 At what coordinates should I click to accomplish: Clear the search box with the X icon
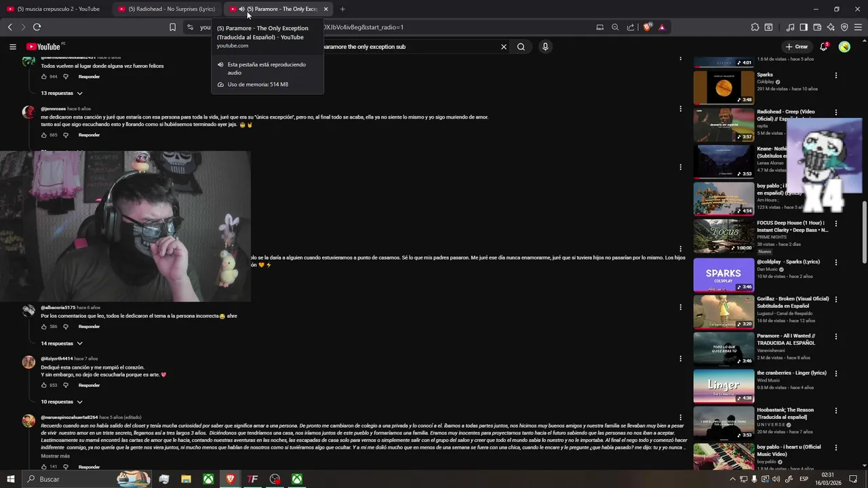tap(504, 47)
